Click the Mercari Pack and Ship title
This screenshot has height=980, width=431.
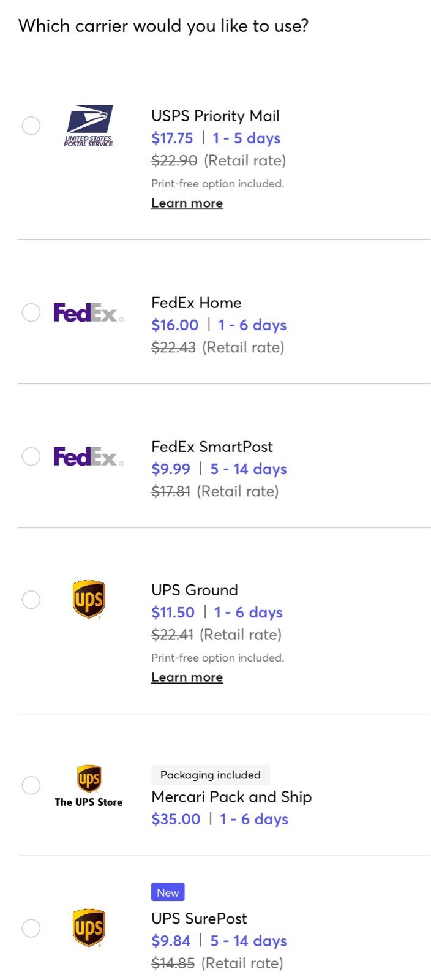[231, 797]
